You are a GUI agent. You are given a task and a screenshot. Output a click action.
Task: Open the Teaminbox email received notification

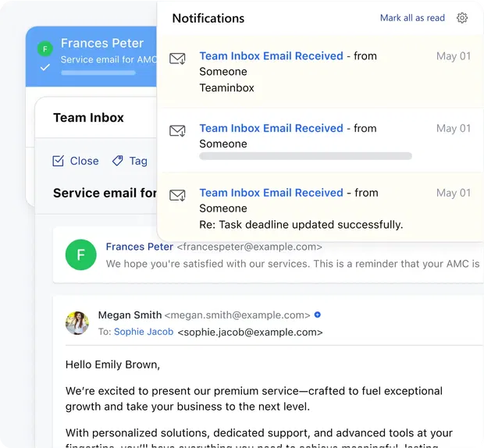(271, 56)
